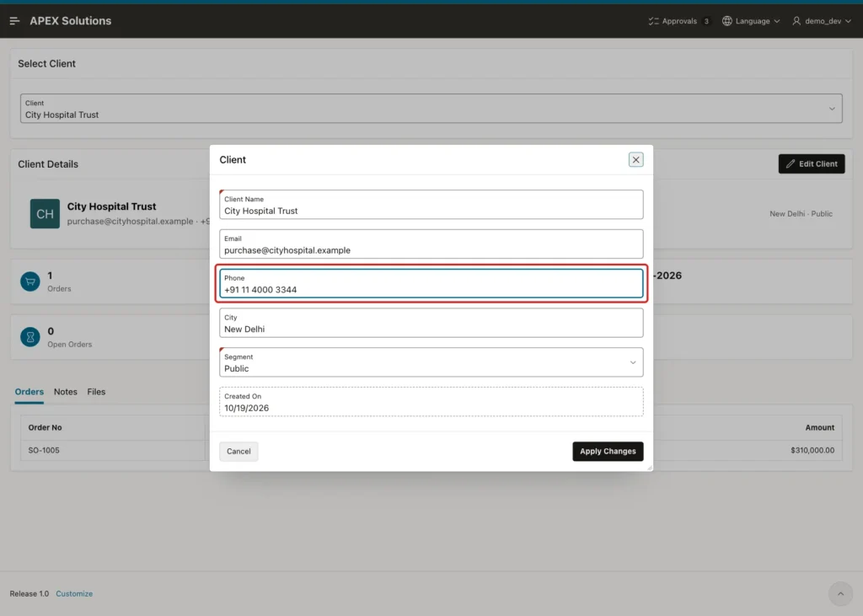Click the Approvals count badge 3
The width and height of the screenshot is (863, 616).
(x=706, y=21)
